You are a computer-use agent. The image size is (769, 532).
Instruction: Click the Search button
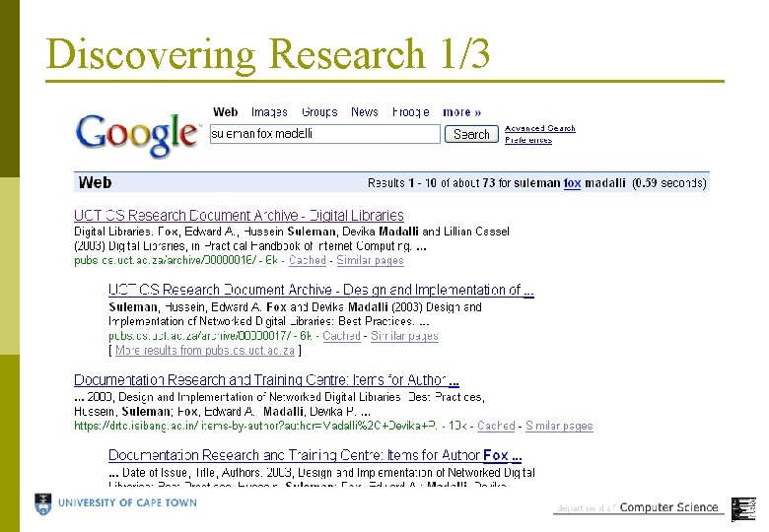(x=471, y=134)
